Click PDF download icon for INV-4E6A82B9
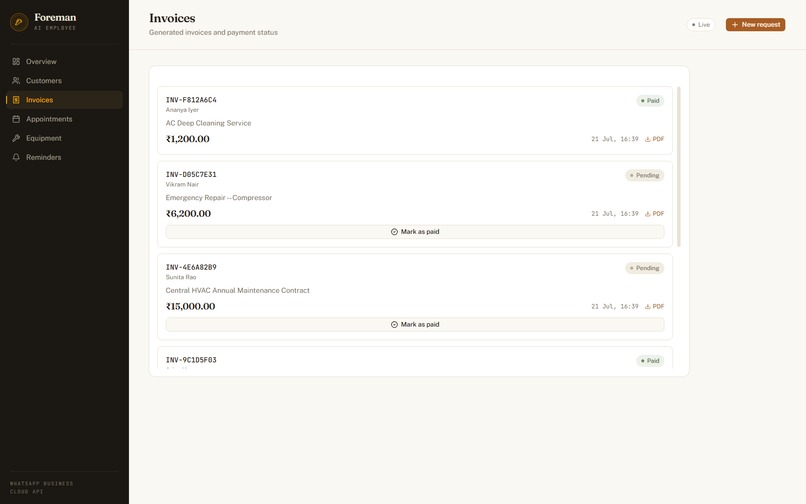 [x=648, y=307]
